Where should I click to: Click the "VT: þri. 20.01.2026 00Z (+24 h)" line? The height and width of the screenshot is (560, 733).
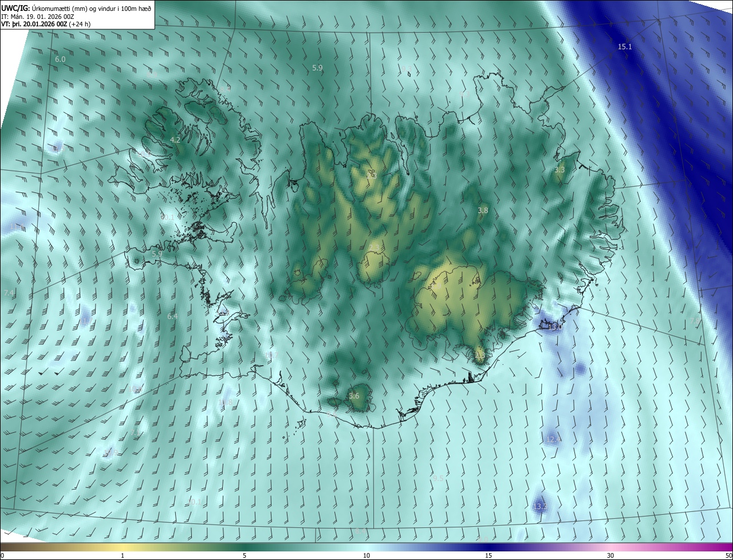pos(46,24)
